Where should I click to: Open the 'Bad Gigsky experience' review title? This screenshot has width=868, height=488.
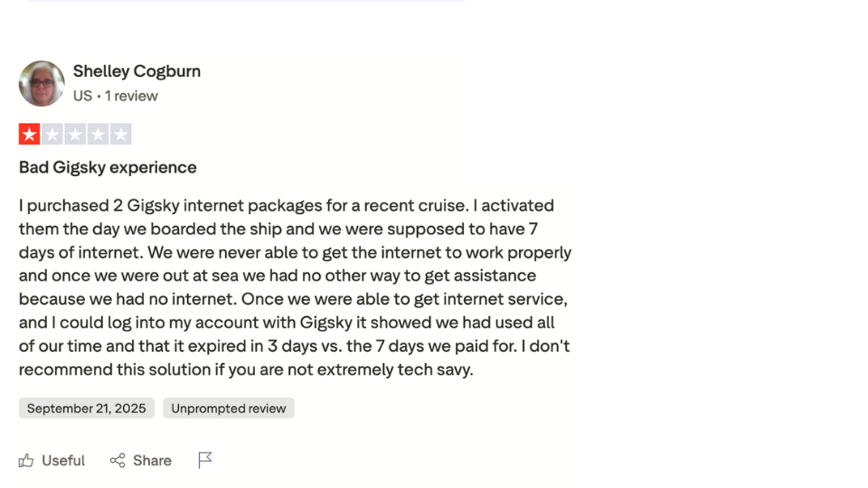click(x=108, y=167)
